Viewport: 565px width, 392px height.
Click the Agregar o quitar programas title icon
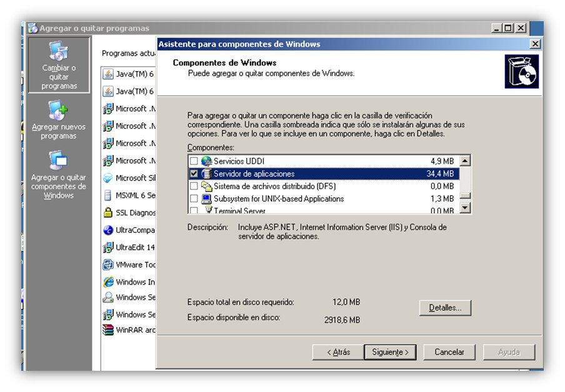[32, 27]
